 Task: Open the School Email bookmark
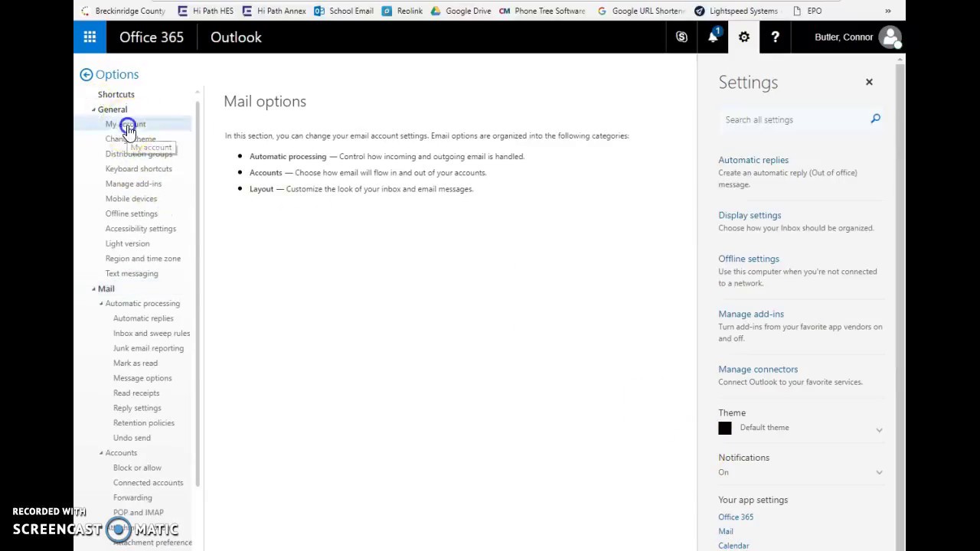pyautogui.click(x=344, y=11)
